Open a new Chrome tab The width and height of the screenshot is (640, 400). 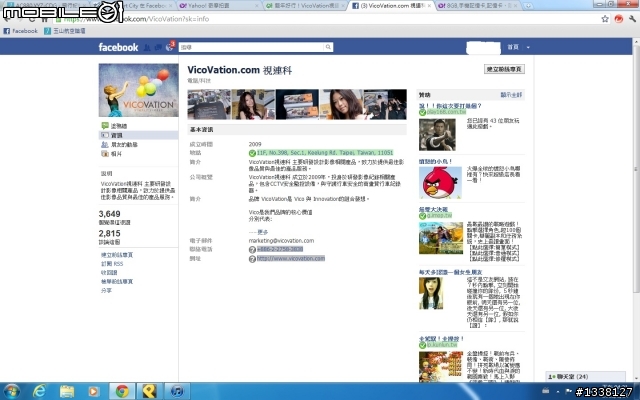click(x=528, y=6)
